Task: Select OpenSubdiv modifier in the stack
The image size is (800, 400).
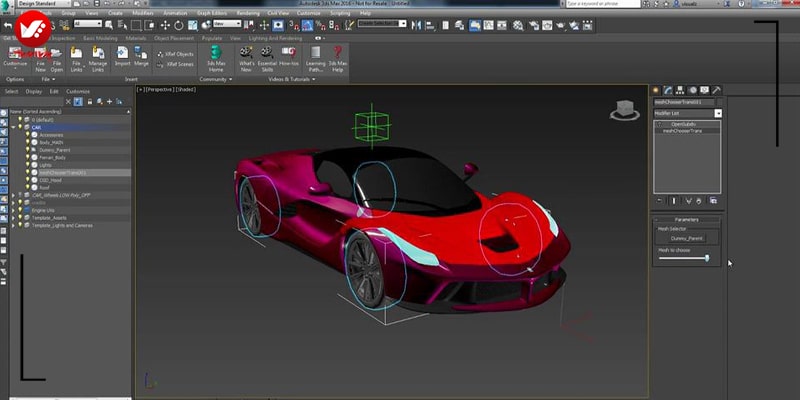Action: tap(683, 124)
